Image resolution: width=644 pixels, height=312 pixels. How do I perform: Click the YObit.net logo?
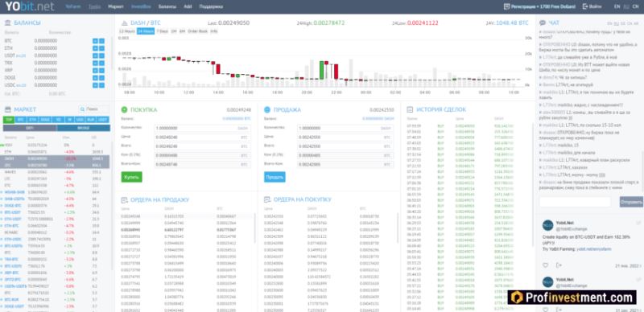coord(29,6)
